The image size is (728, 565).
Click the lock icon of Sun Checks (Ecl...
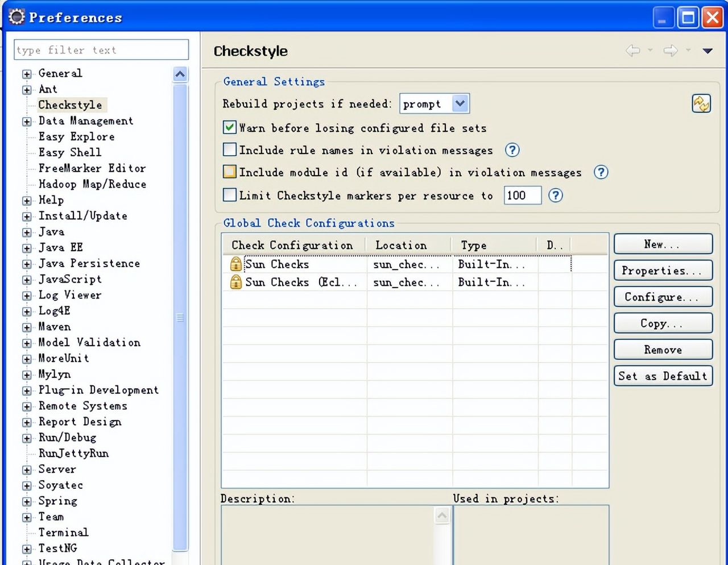pos(235,282)
